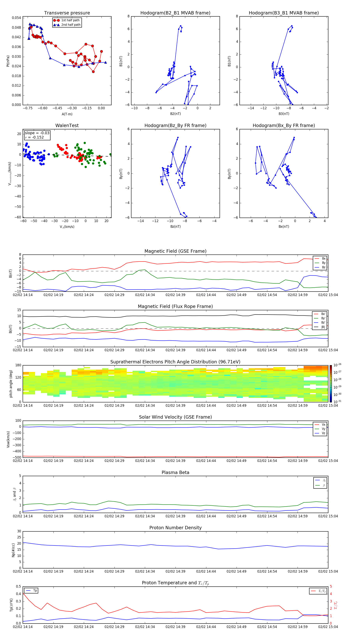Select '1st half path' legend entry

[x=67, y=20]
